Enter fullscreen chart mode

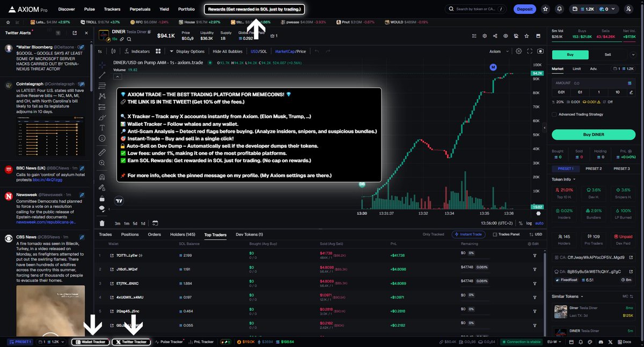[x=530, y=51]
